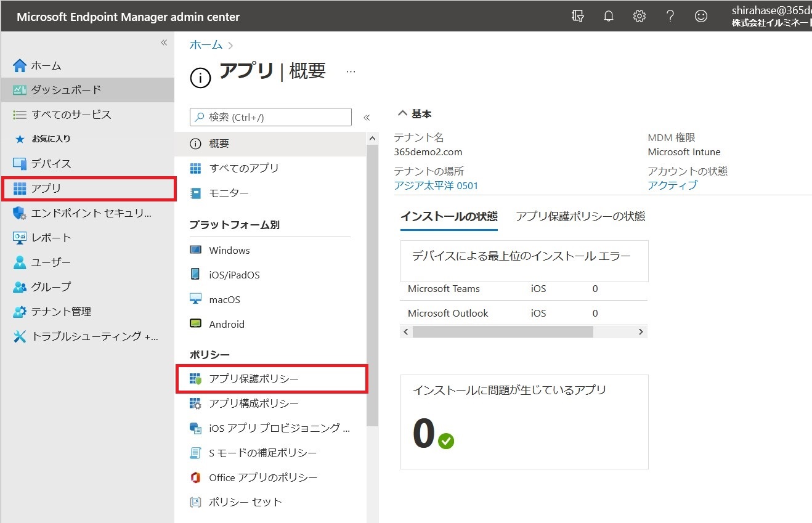
Task: Click the レポート icon in sidebar
Action: pos(20,238)
